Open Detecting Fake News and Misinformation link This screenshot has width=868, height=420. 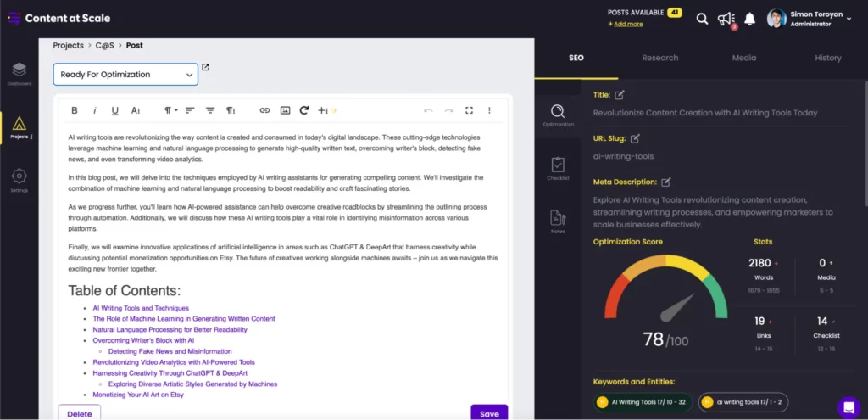[170, 351]
